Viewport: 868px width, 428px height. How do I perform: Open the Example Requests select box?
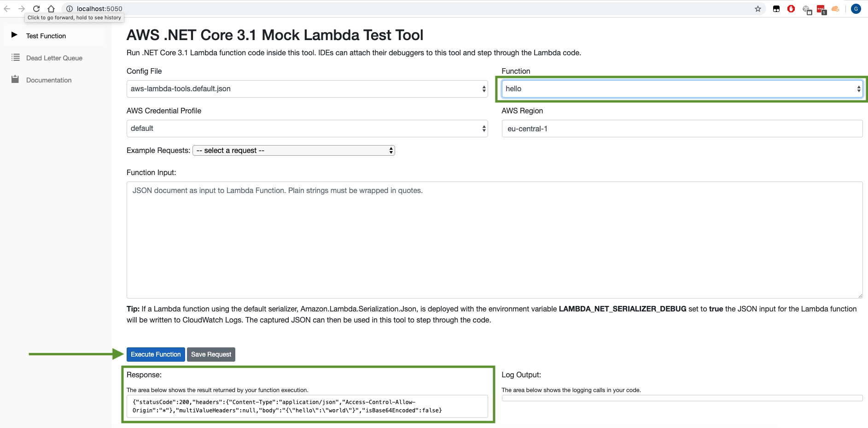294,151
